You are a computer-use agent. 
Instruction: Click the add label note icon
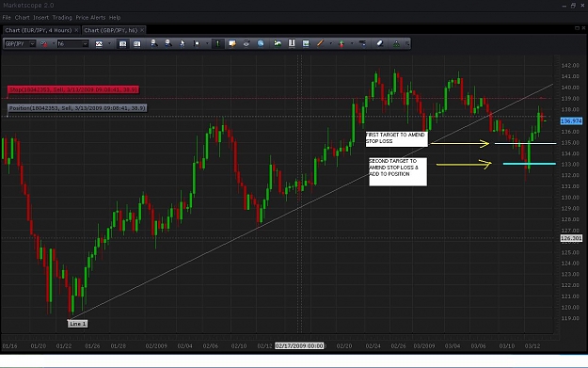[x=232, y=43]
